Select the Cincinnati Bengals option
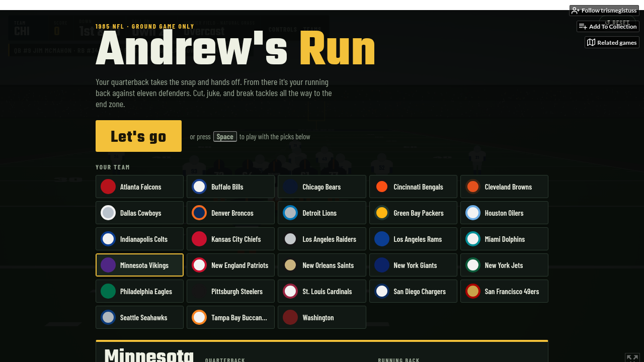644x362 pixels. pyautogui.click(x=413, y=187)
